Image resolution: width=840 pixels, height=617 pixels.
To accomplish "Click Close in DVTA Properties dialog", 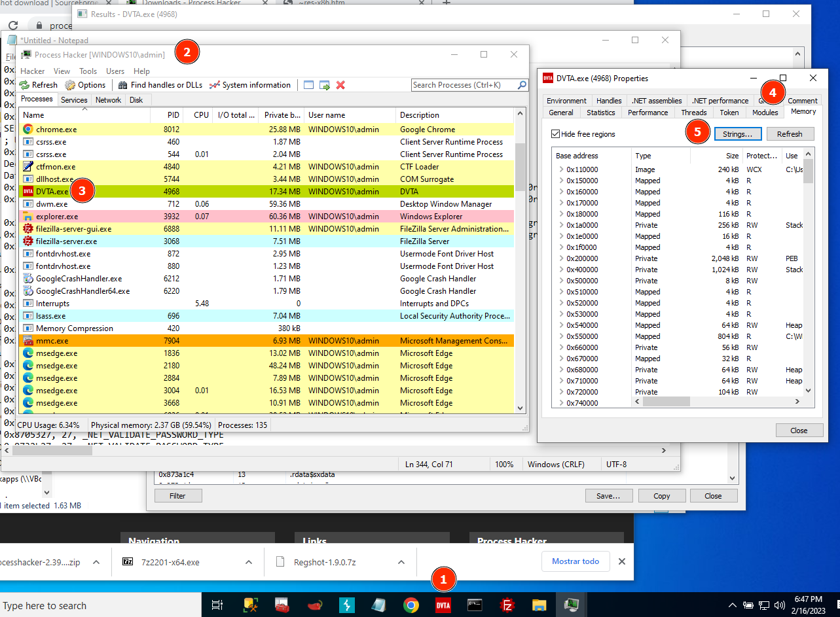I will [799, 431].
